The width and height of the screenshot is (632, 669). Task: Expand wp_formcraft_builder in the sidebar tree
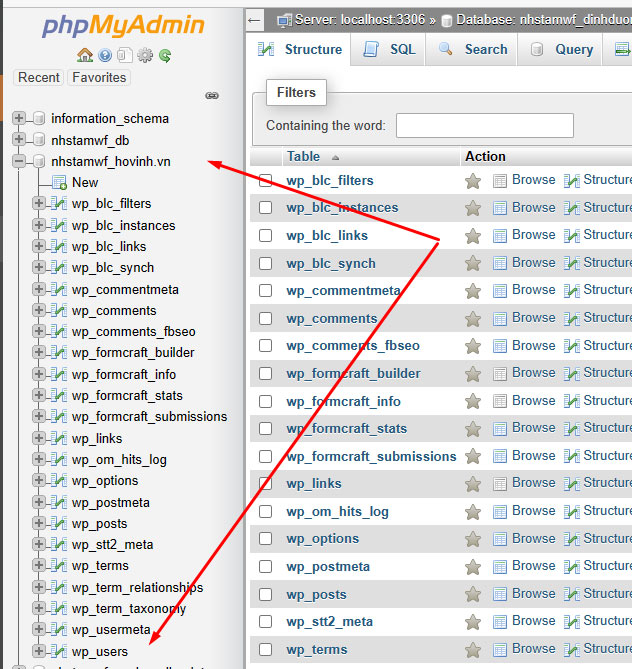(x=39, y=352)
